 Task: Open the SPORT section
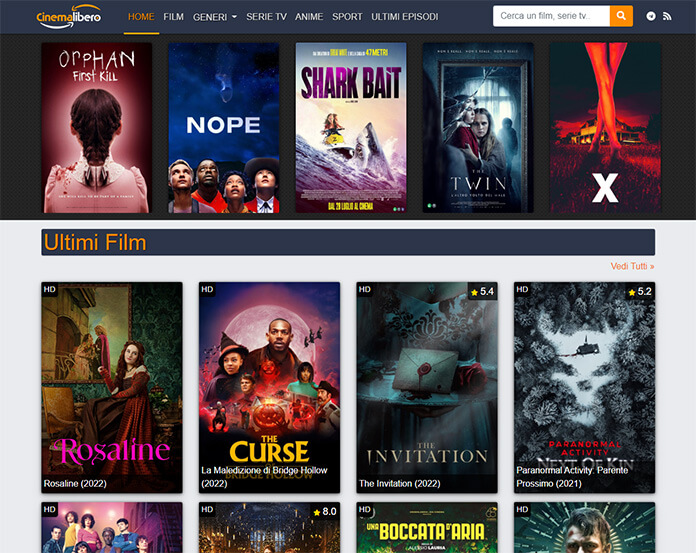point(347,17)
